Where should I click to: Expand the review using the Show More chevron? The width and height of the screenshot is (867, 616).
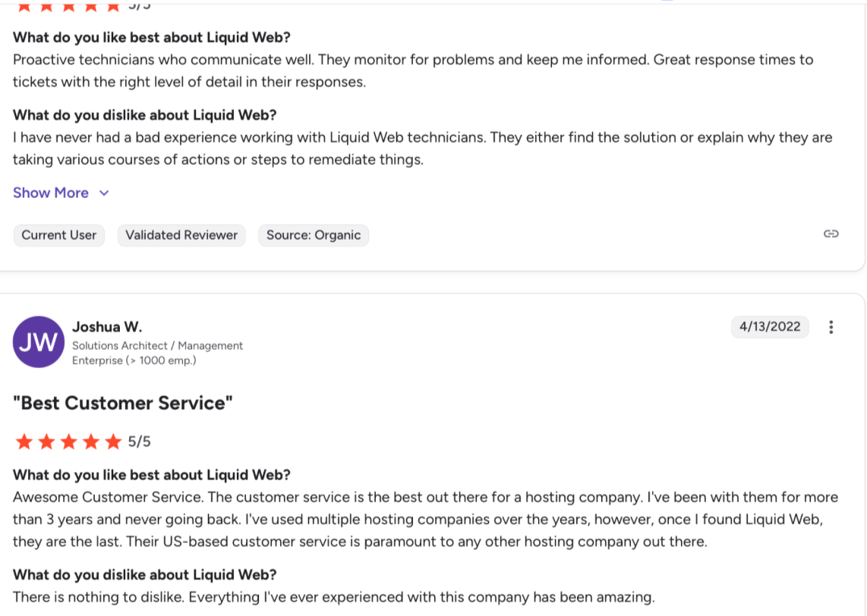click(x=105, y=193)
